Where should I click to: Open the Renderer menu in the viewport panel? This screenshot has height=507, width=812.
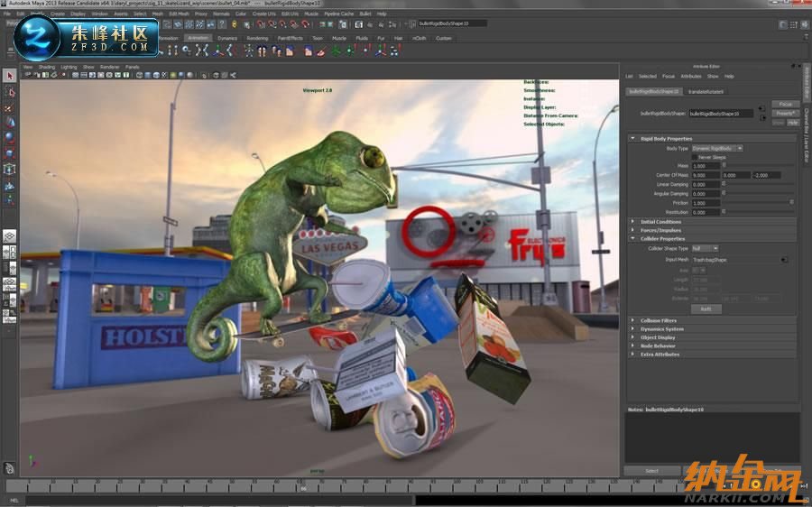pyautogui.click(x=109, y=67)
